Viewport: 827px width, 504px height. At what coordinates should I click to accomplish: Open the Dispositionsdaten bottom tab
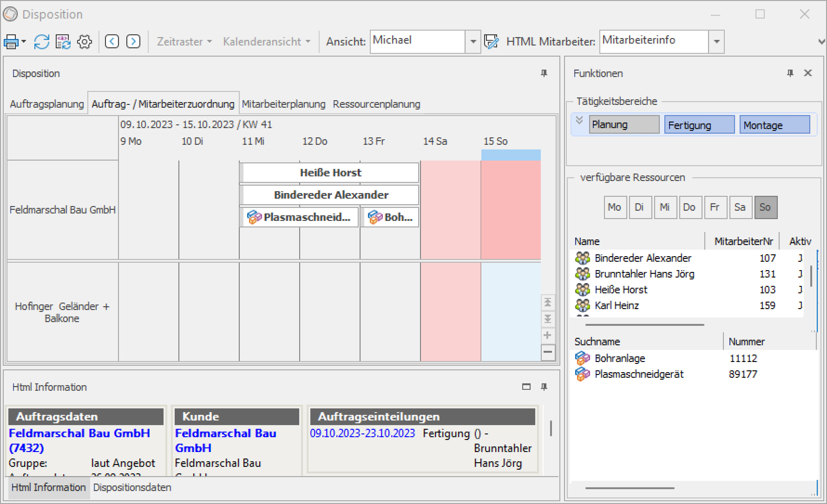[x=132, y=487]
